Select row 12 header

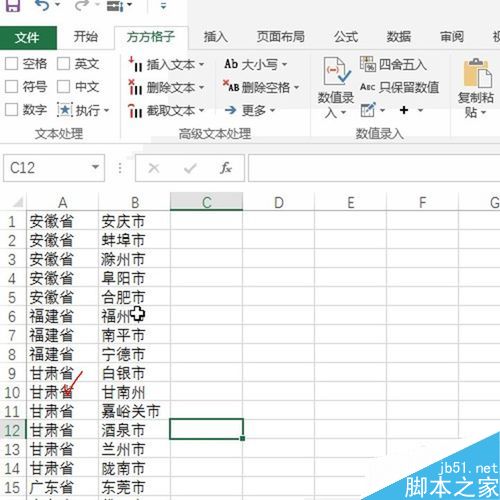pyautogui.click(x=13, y=430)
